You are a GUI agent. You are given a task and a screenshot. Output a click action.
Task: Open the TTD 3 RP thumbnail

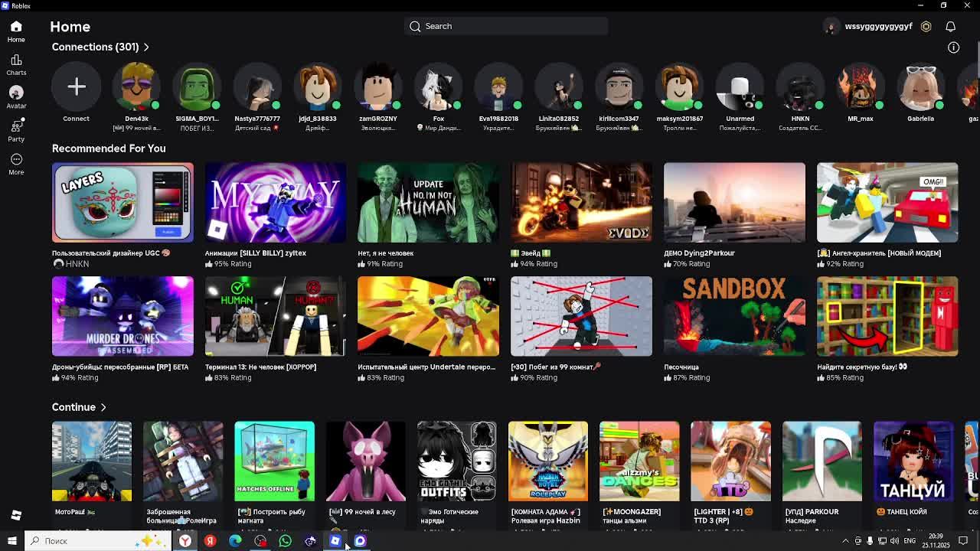pos(730,461)
